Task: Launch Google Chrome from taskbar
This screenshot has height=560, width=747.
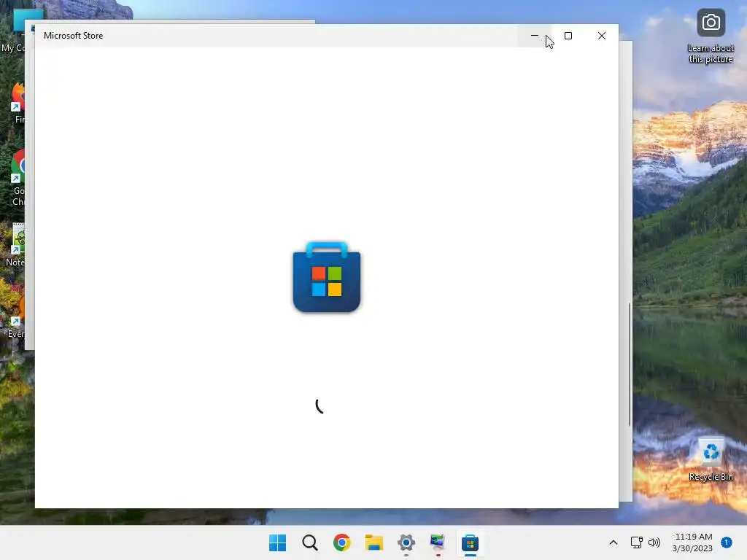Action: 341,542
